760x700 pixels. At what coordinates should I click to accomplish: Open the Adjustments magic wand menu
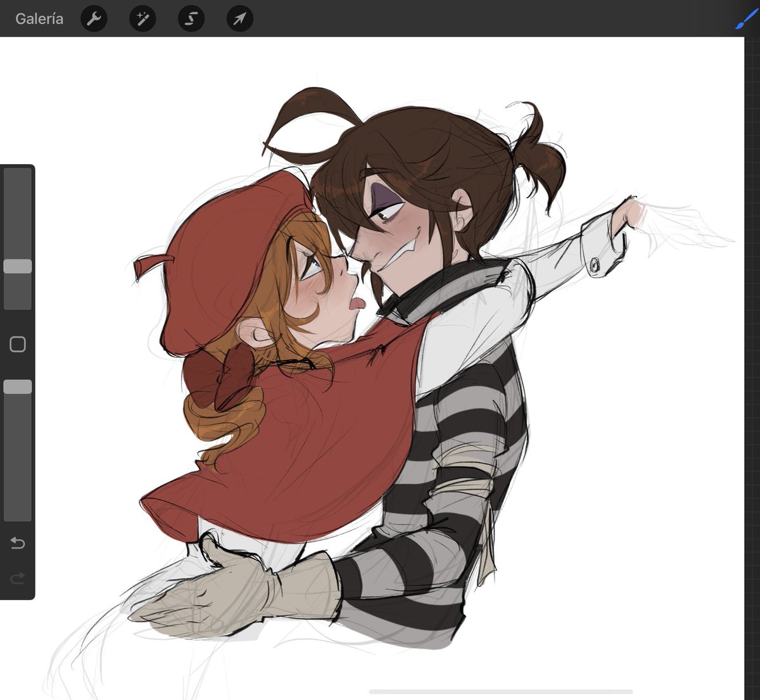point(142,19)
